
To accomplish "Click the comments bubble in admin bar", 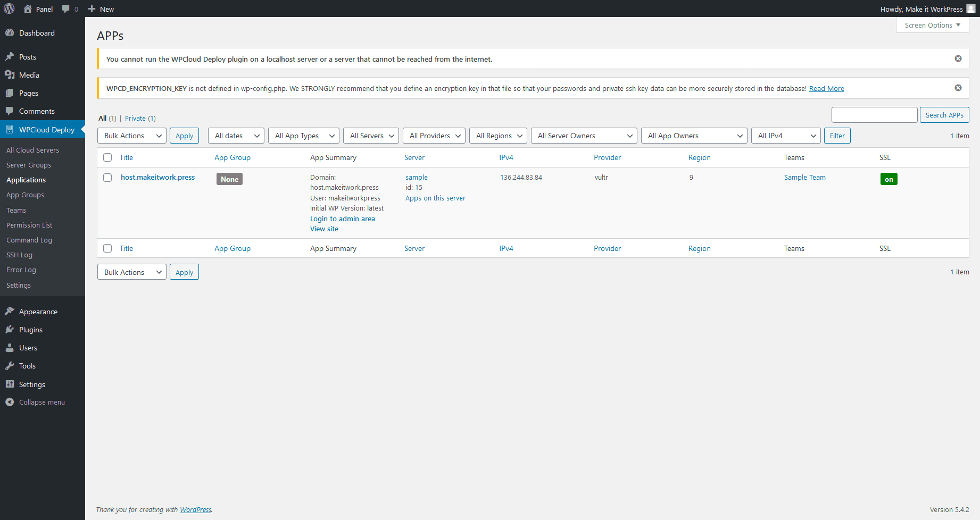I will tap(65, 9).
